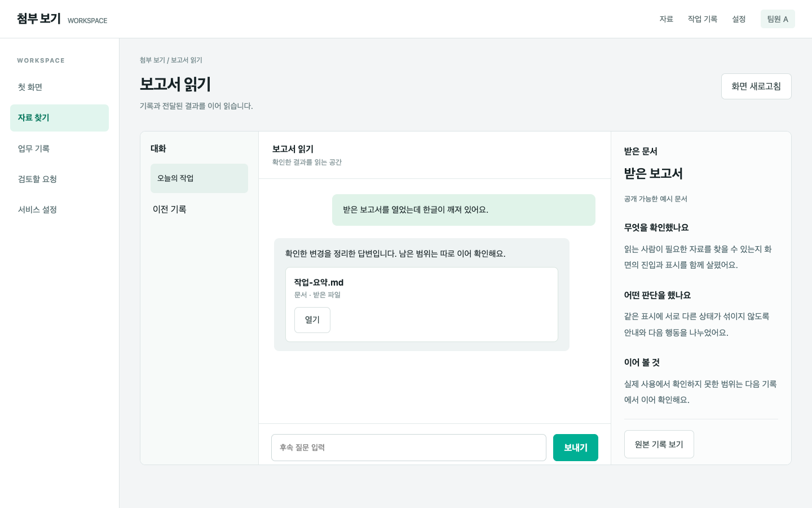
Task: Focus the 후속 질문 입력 field
Action: click(409, 448)
